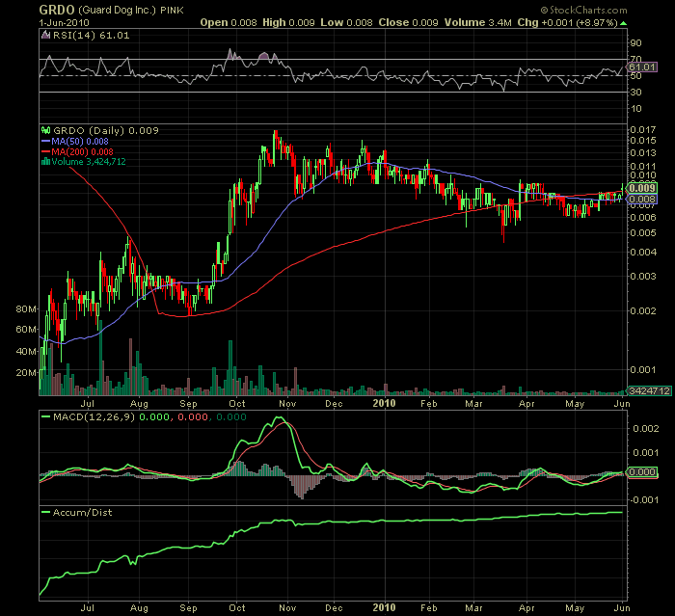Click the '(Guard Dog Inc.)' company name
Screen dimensions: 675x616
(117, 10)
